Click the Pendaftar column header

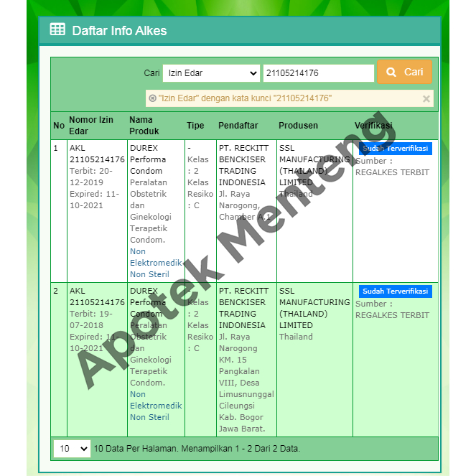tap(238, 126)
